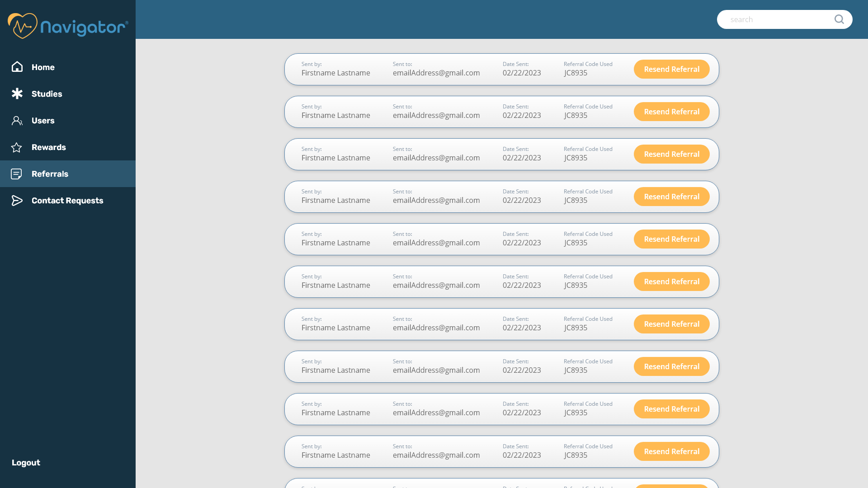868x488 pixels.
Task: Click the magnifying glass search icon
Action: point(839,19)
